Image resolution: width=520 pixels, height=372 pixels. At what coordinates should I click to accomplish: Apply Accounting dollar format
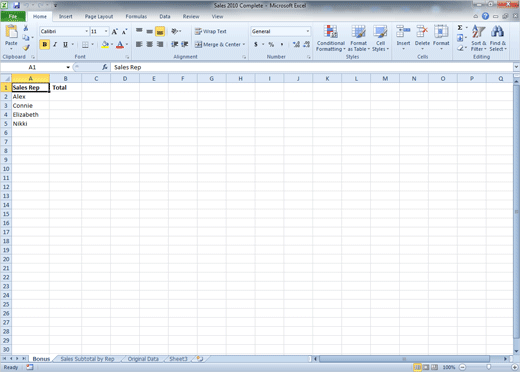point(256,44)
